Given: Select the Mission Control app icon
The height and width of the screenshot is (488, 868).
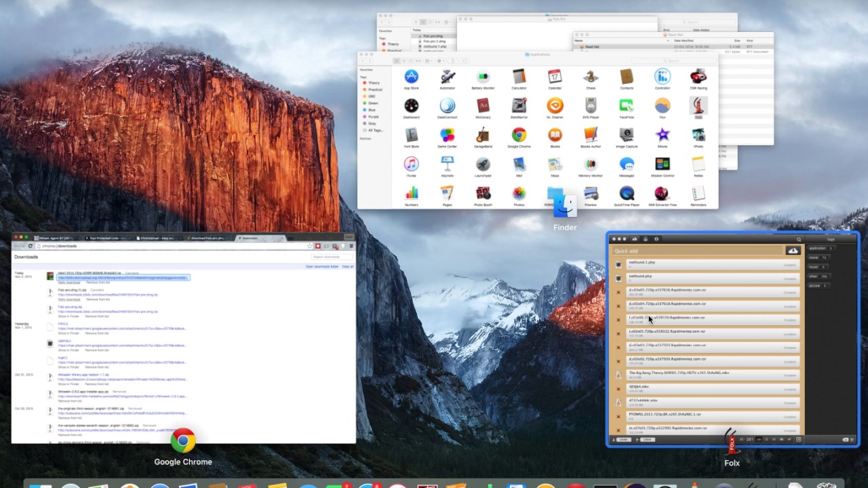Looking at the screenshot, I should (x=663, y=164).
